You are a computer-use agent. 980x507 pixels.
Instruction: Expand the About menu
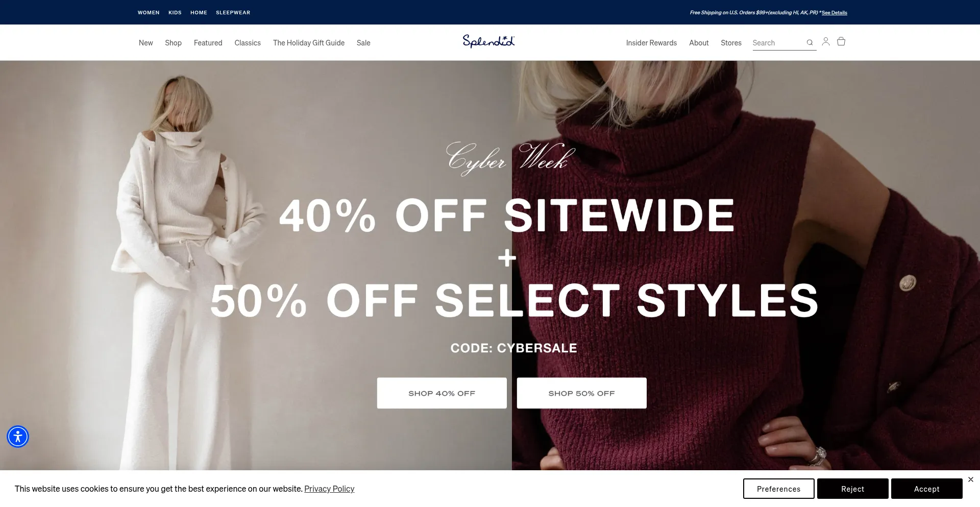pyautogui.click(x=699, y=43)
